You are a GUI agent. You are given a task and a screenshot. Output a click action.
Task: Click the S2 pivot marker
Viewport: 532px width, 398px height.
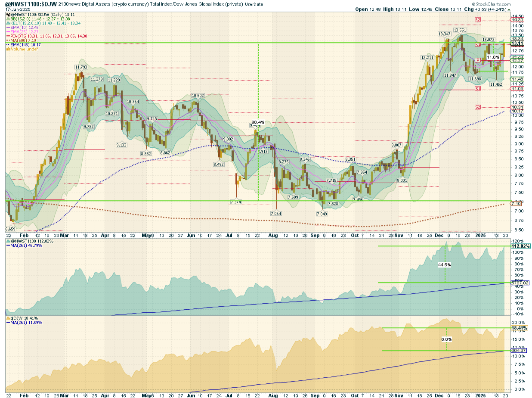(478, 107)
